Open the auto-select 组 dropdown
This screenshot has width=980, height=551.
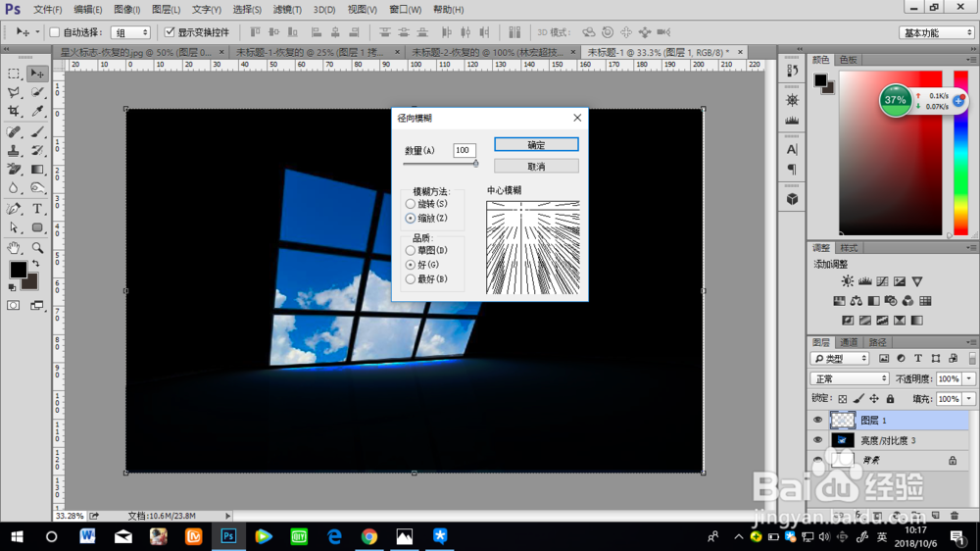(130, 32)
